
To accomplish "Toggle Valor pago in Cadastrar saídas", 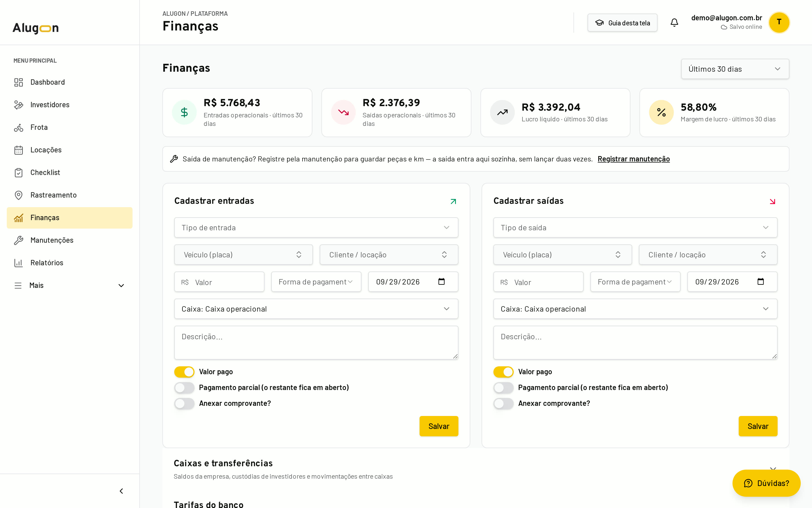I will pyautogui.click(x=503, y=372).
